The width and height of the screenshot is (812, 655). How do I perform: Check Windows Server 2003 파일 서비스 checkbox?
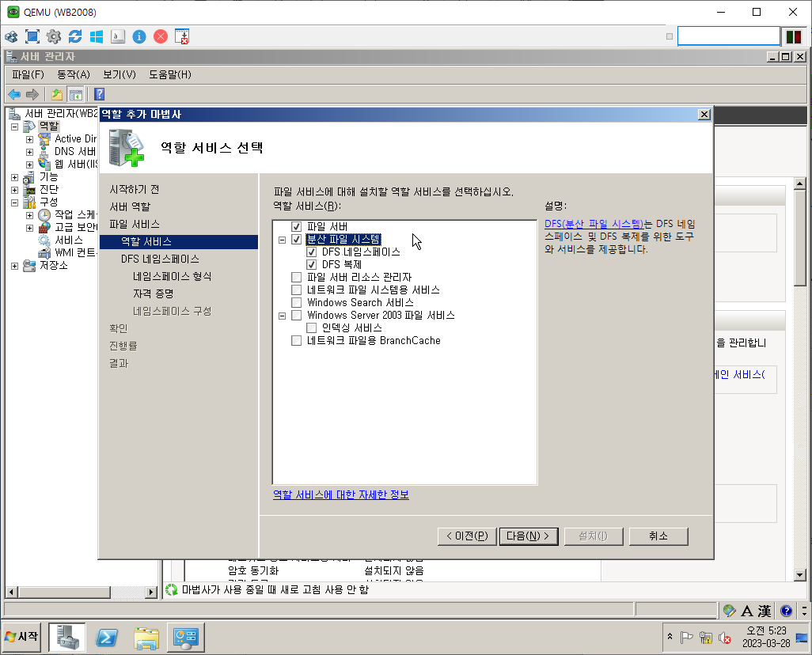point(297,316)
